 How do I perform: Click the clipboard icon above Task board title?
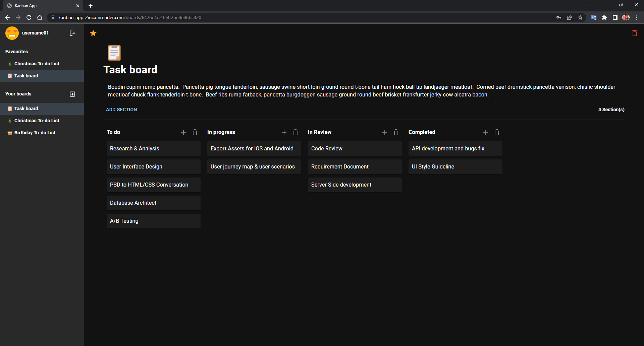(114, 53)
